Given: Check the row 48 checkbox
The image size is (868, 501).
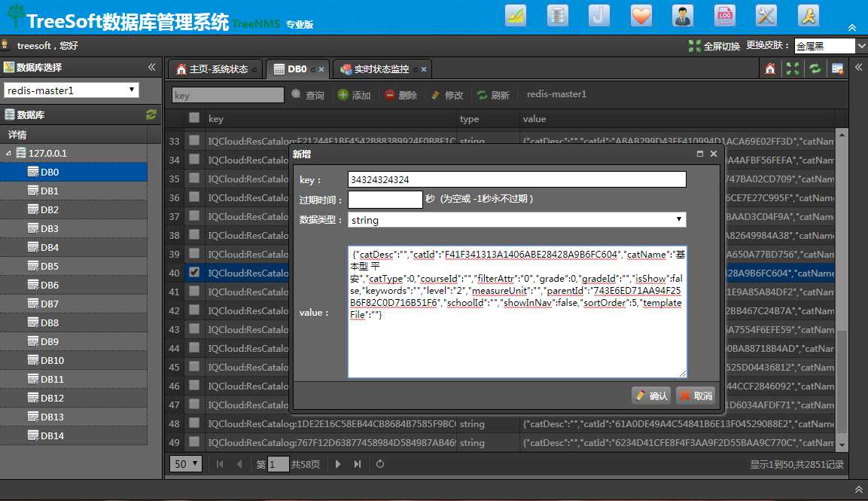Looking at the screenshot, I should (x=193, y=423).
